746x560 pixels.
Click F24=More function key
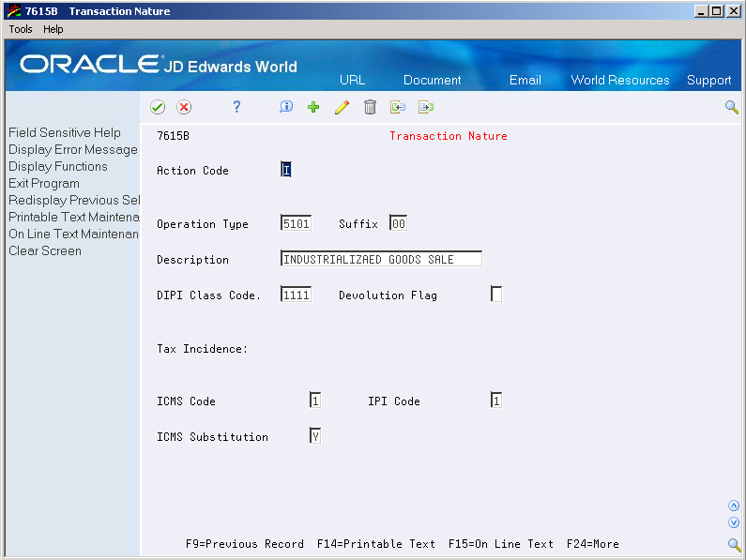(x=592, y=544)
